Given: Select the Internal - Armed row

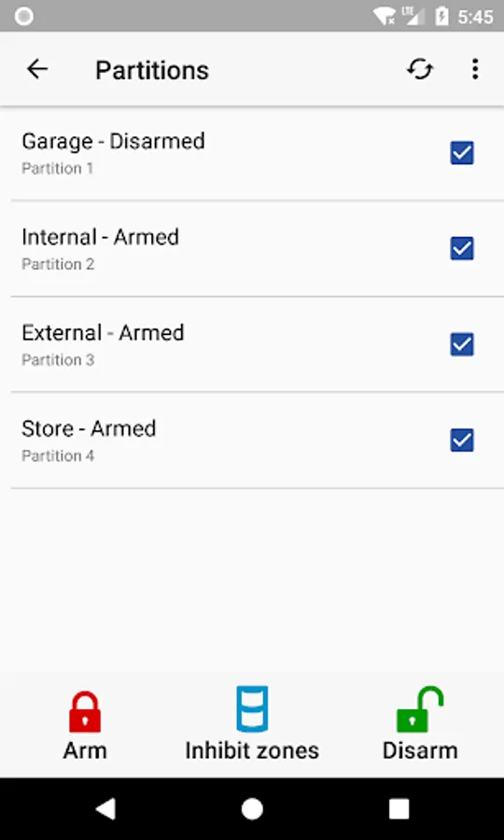Looking at the screenshot, I should point(252,248).
